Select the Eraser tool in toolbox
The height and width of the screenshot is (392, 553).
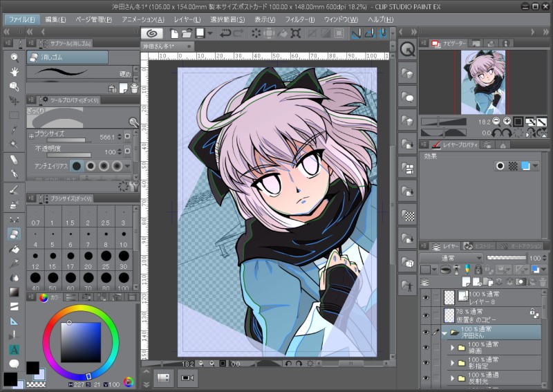[x=14, y=234]
